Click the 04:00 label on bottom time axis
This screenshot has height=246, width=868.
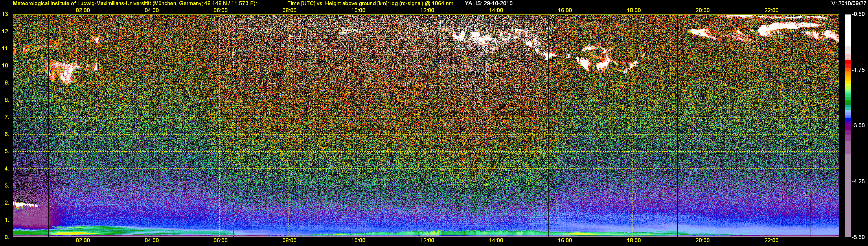click(x=152, y=241)
